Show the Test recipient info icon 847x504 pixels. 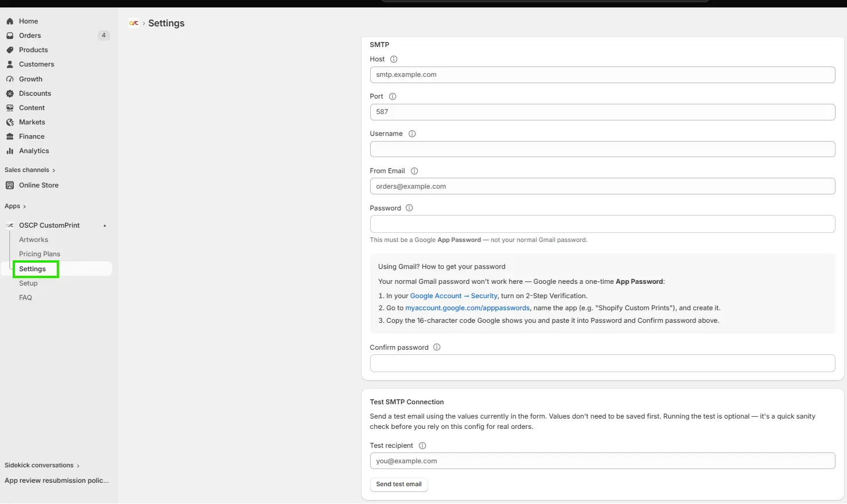pos(422,446)
